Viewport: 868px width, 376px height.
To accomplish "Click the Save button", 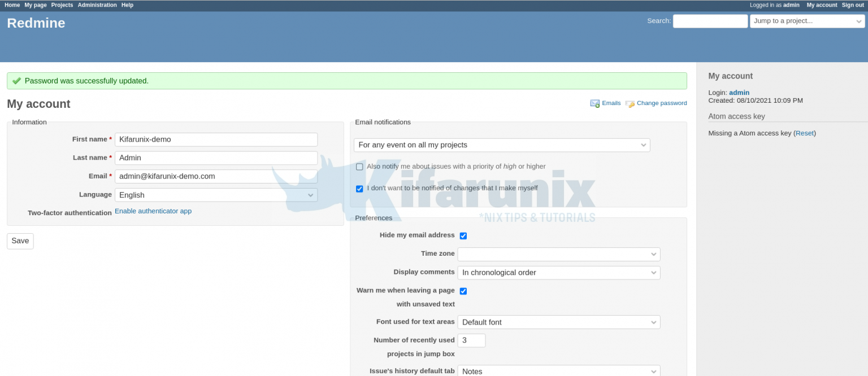I will (20, 241).
